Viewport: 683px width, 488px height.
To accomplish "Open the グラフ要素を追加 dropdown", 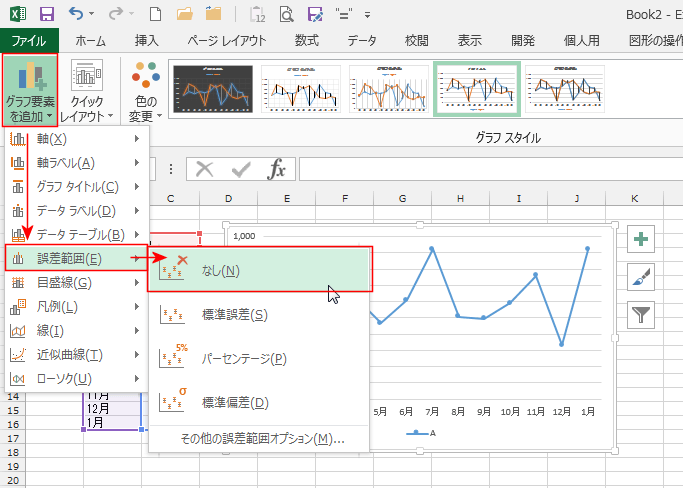I will pos(29,91).
